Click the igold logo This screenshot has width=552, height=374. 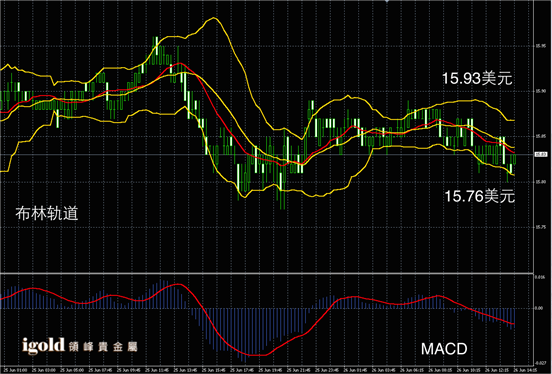tap(44, 345)
